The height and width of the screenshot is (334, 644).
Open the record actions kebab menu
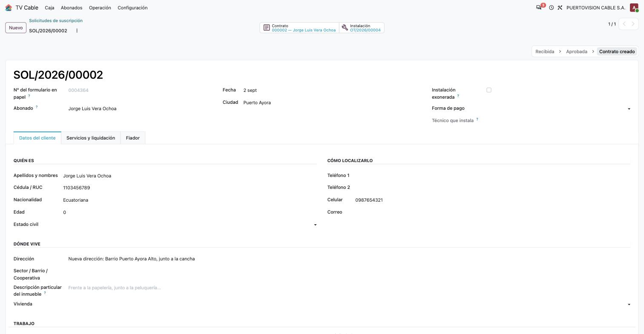77,31
